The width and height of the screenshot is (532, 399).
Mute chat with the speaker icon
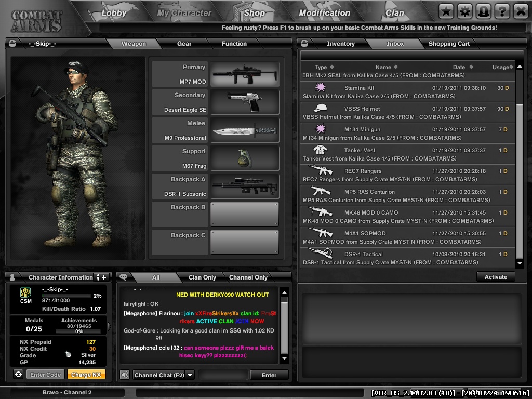tap(125, 375)
